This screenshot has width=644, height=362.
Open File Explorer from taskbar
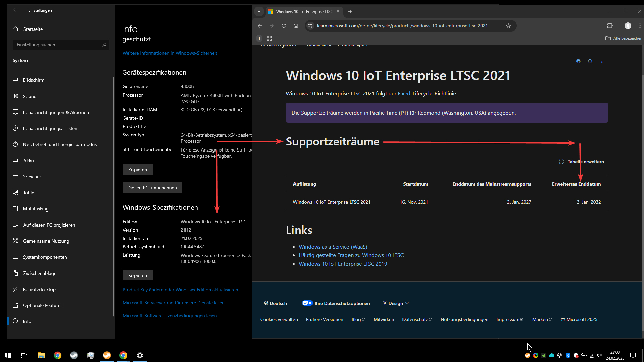(41, 355)
